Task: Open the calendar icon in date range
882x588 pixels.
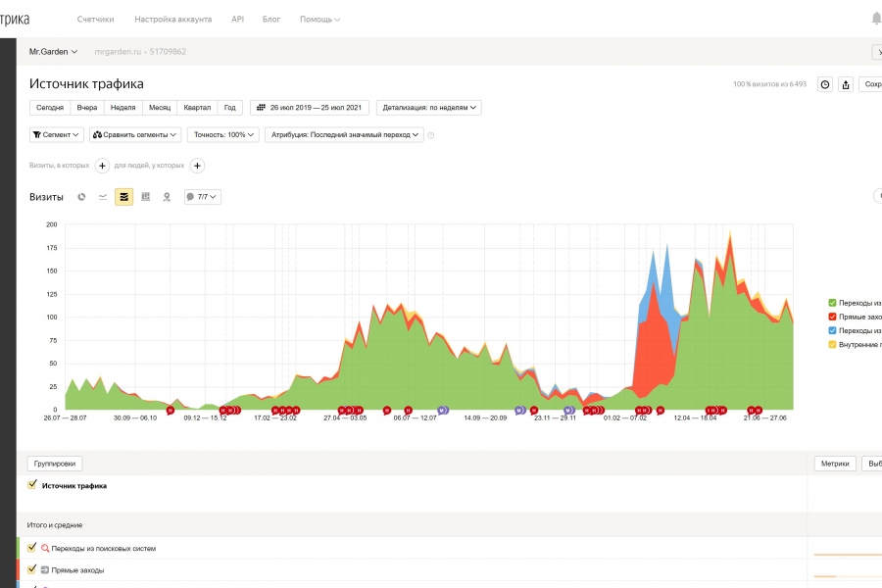Action: pyautogui.click(x=261, y=108)
